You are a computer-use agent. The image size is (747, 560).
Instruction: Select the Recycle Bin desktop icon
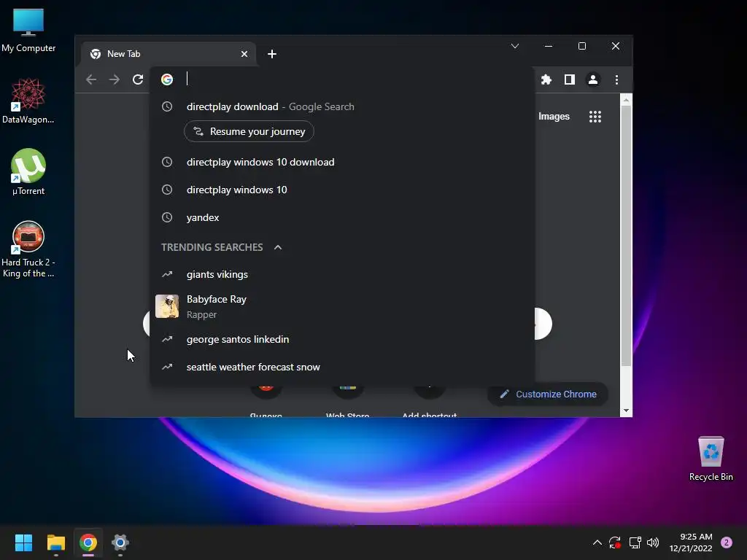coord(711,459)
